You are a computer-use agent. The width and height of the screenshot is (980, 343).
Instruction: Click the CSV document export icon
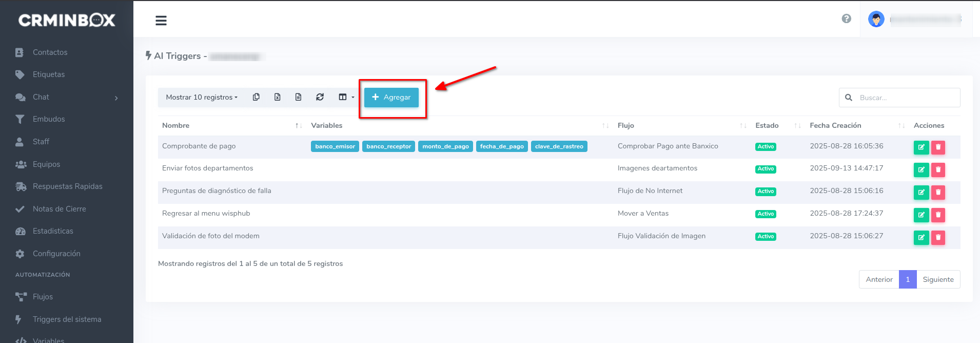(298, 97)
